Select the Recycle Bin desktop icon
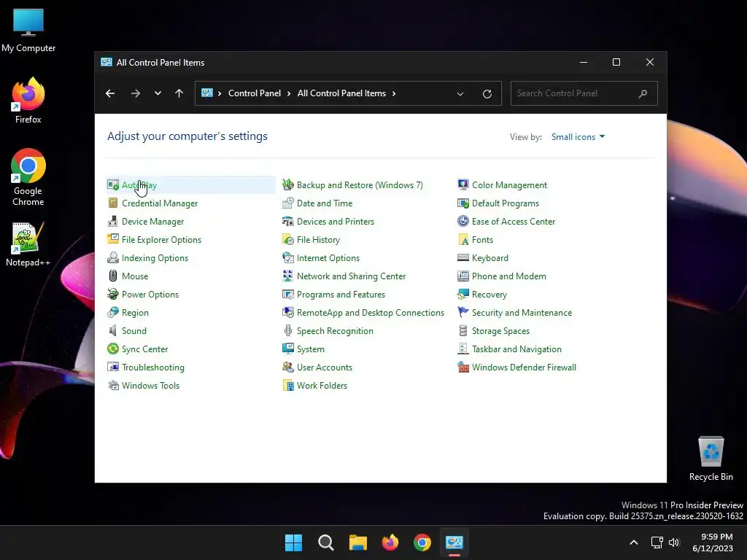 [x=711, y=458]
